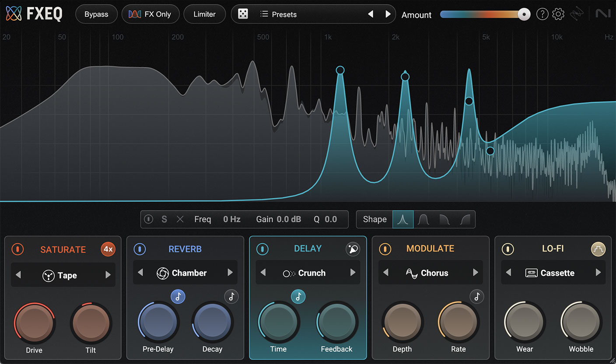Screen dimensions: 616x364
Task: Toggle the Saturate module power
Action: [x=17, y=249]
